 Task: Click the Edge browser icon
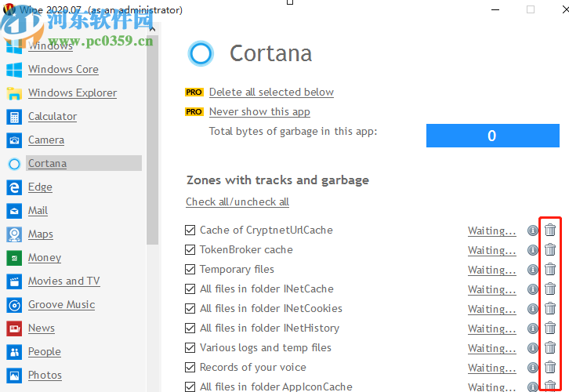pos(14,187)
